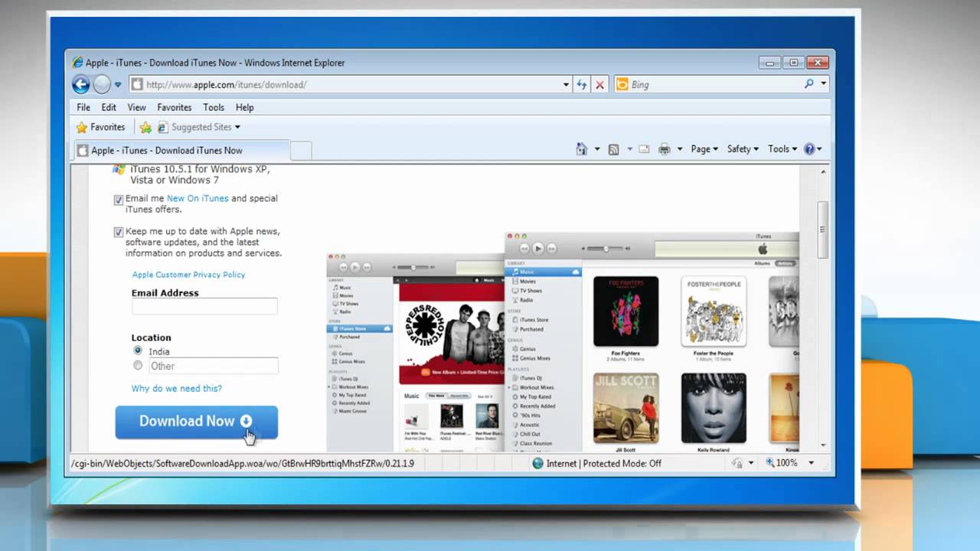
Task: Open the File menu
Action: pos(83,107)
